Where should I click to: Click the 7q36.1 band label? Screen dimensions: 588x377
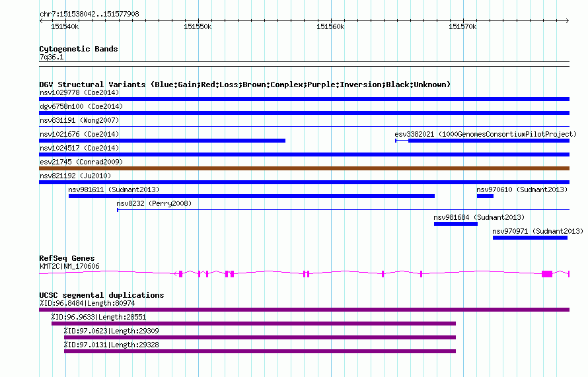(52, 57)
